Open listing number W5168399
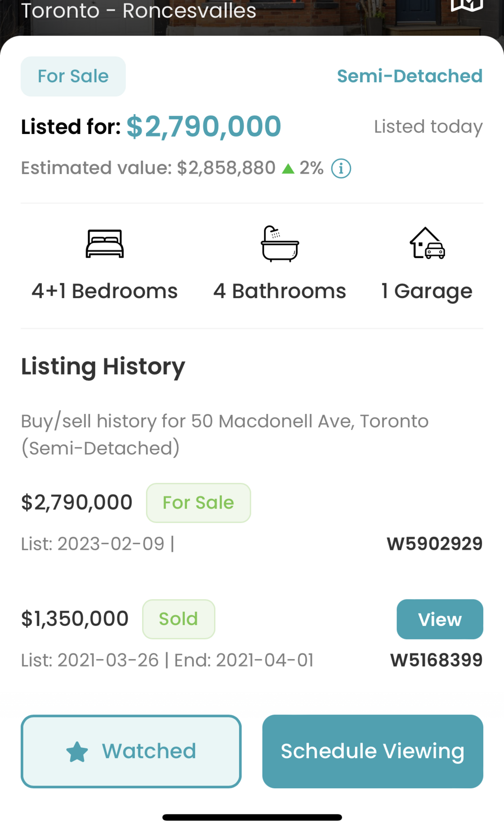504x831 pixels. click(x=436, y=660)
